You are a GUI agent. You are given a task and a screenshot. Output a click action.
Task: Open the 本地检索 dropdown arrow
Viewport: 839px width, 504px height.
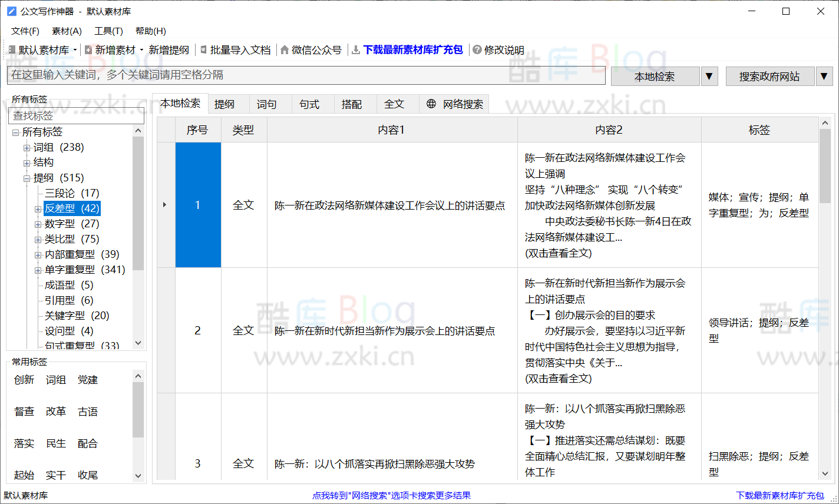709,75
